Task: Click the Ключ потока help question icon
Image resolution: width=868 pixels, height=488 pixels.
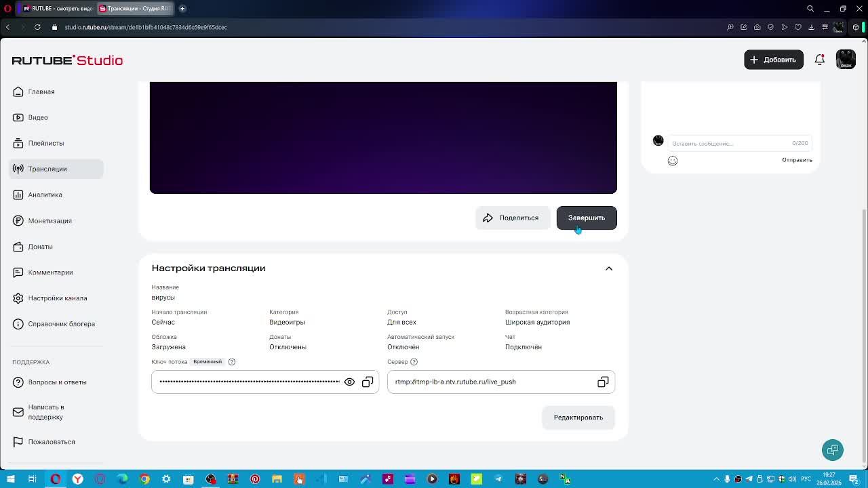Action: click(x=232, y=362)
